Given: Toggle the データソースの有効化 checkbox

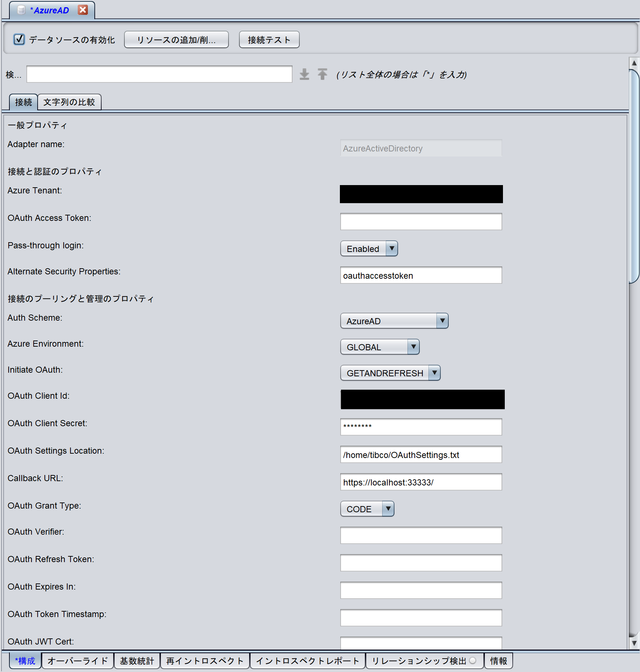Looking at the screenshot, I should (x=19, y=39).
